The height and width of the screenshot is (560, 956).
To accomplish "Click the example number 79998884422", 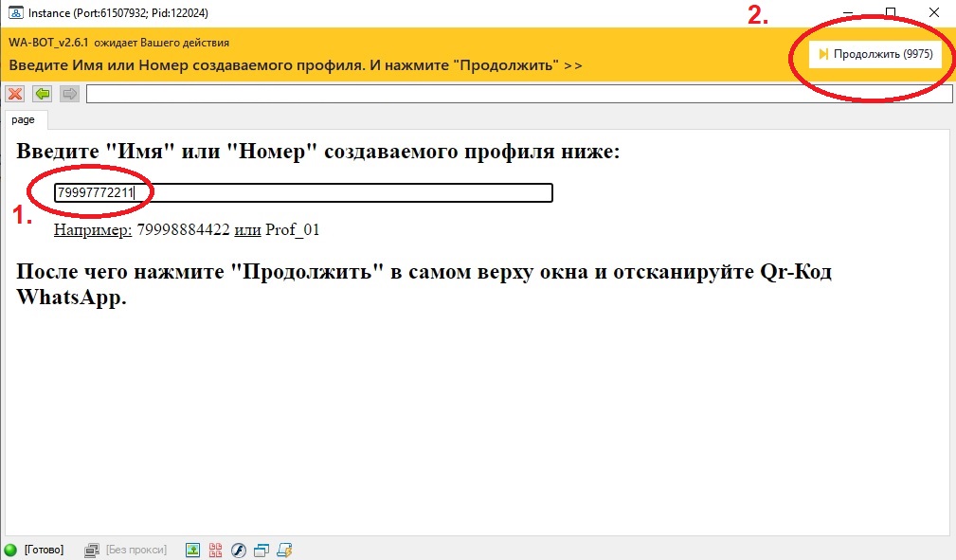I will point(183,230).
